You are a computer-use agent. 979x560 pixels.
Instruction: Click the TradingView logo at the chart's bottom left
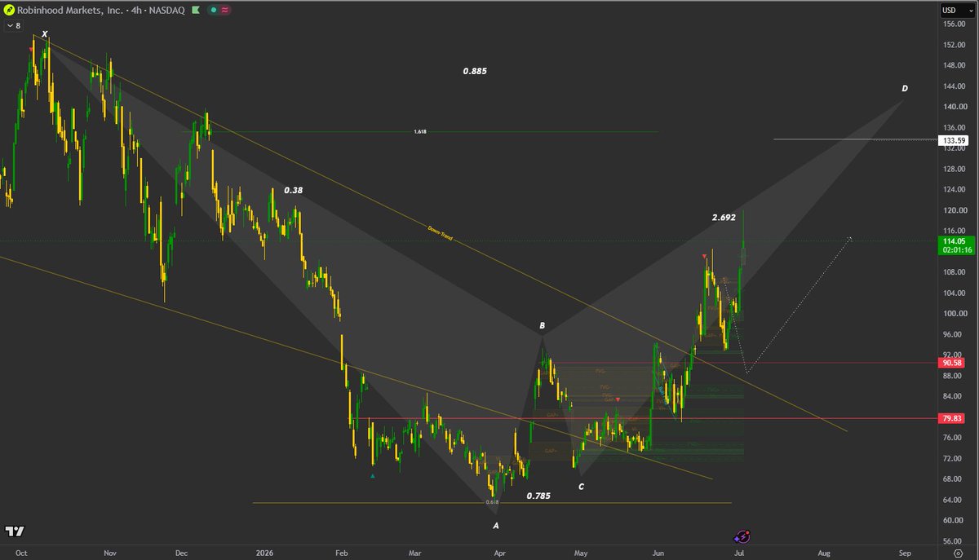click(14, 531)
